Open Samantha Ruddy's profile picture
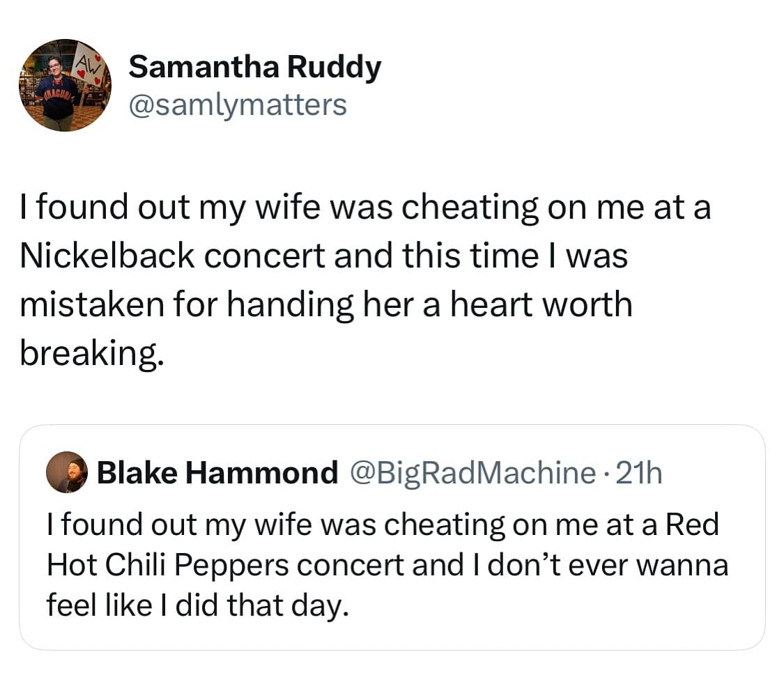 [x=65, y=85]
